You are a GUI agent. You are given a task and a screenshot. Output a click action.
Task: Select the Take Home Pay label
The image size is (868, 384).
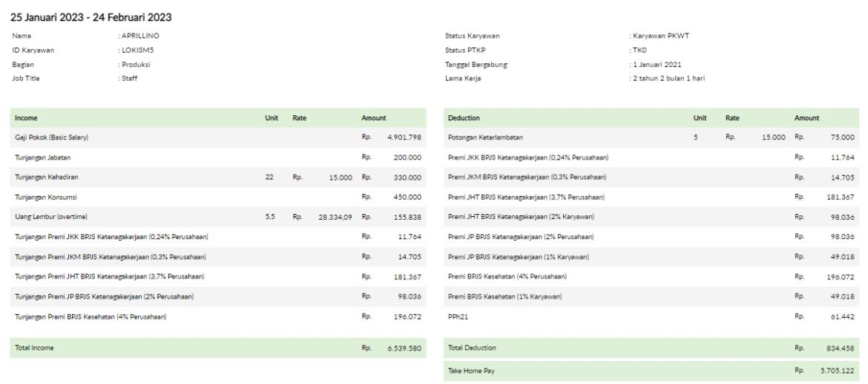471,371
